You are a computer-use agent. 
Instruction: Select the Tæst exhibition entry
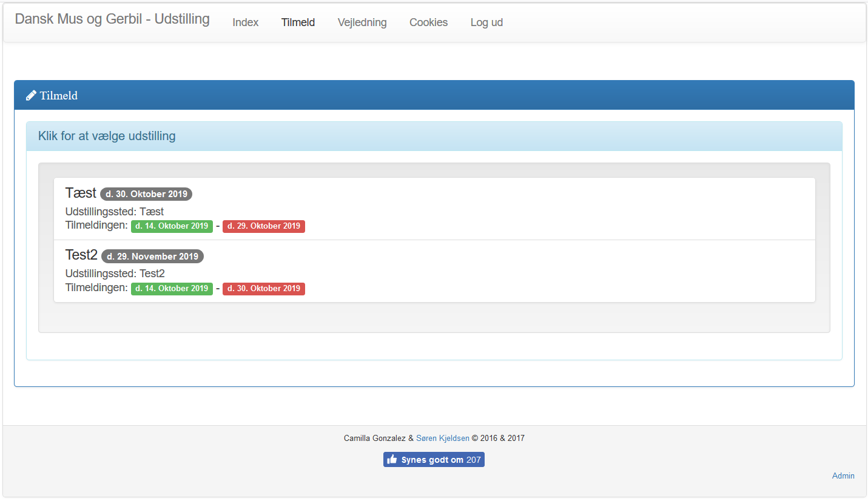(x=81, y=193)
